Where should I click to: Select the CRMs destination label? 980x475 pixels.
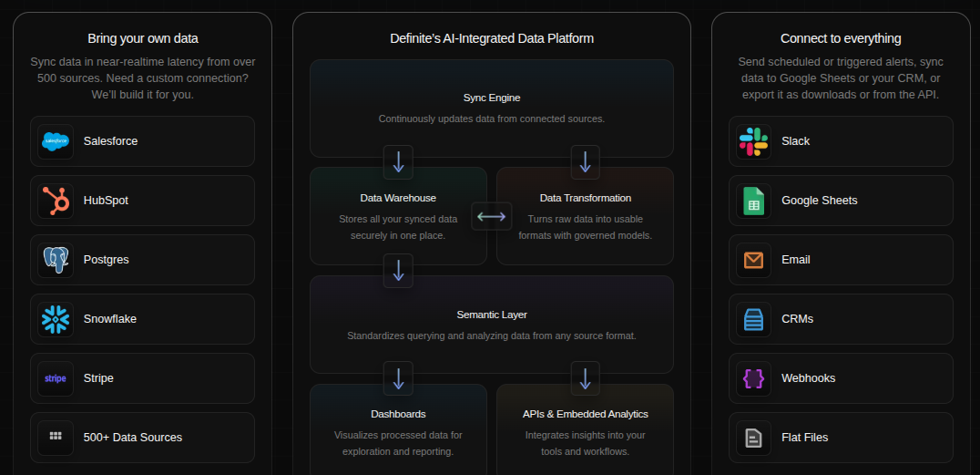point(798,319)
